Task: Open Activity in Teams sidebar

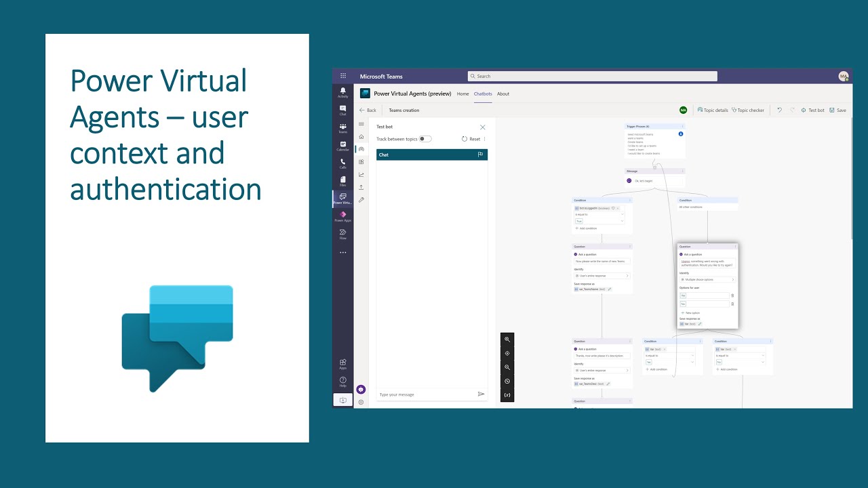Action: [343, 92]
